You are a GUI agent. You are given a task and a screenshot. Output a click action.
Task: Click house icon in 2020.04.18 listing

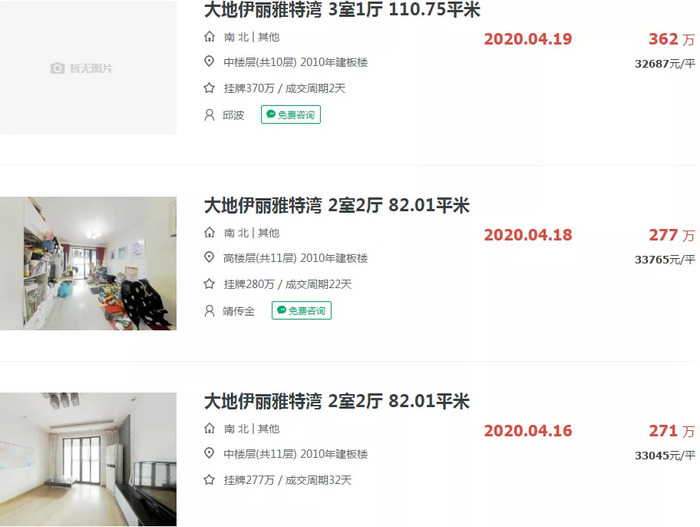[209, 232]
